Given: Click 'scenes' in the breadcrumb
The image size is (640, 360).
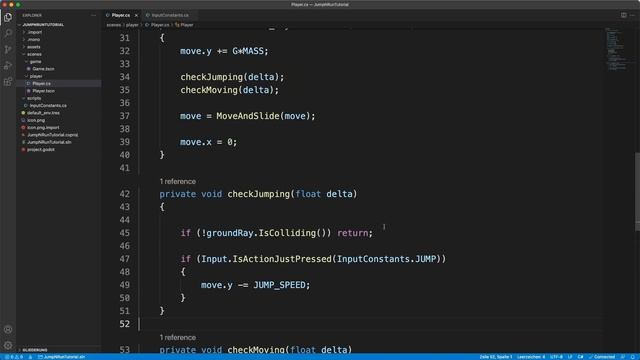Looking at the screenshot, I should coord(113,25).
